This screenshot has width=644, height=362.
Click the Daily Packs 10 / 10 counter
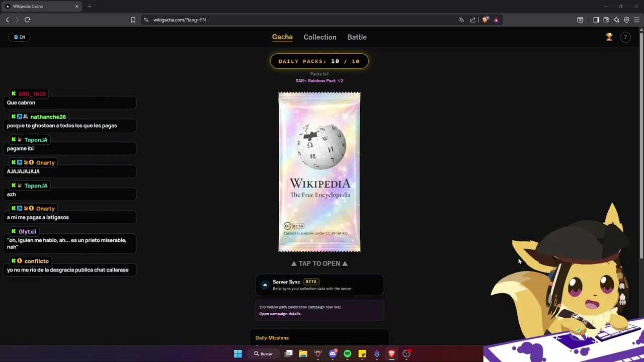coord(319,61)
